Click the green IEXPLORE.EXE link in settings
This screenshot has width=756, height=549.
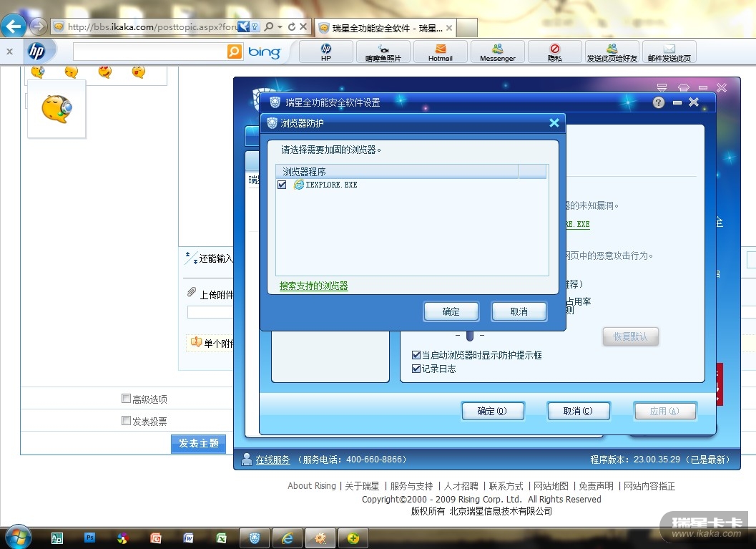(x=578, y=224)
